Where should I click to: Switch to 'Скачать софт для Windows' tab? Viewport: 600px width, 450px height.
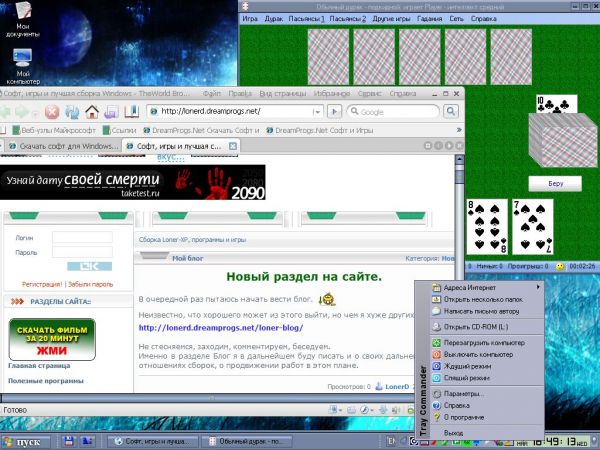(63, 146)
